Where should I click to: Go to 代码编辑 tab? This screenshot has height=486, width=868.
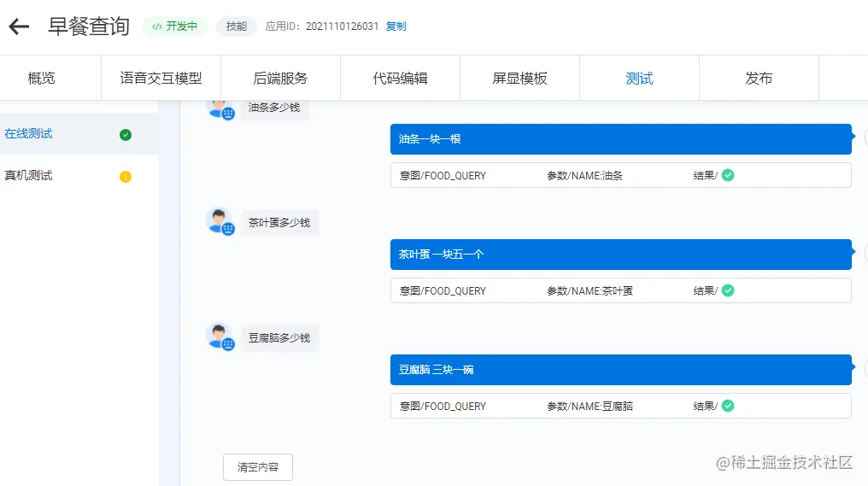click(x=400, y=78)
